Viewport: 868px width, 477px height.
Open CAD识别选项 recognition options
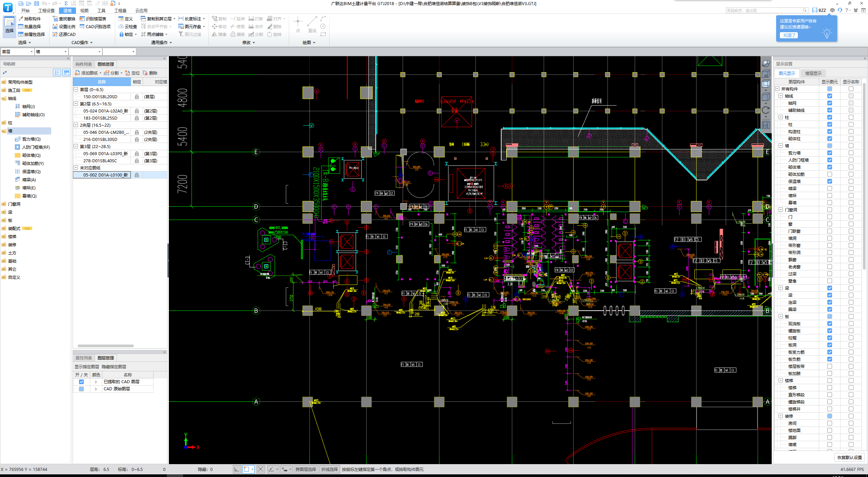click(x=95, y=27)
